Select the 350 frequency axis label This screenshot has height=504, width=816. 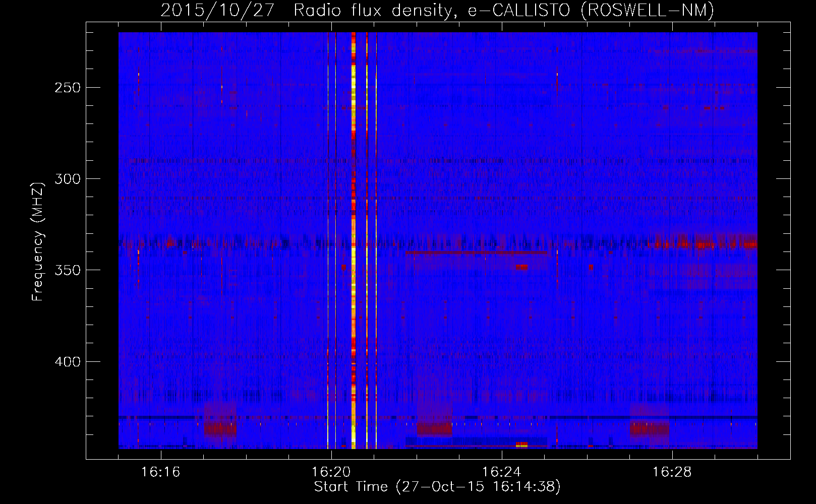(x=68, y=270)
